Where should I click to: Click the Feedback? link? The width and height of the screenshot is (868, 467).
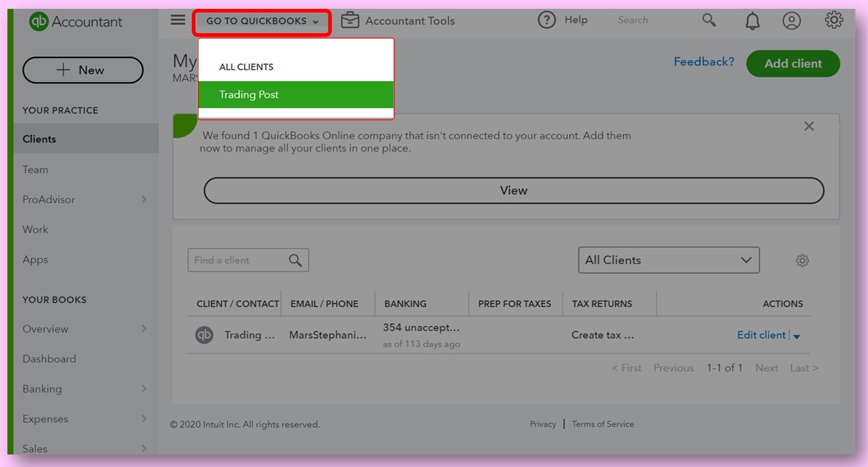coord(704,62)
